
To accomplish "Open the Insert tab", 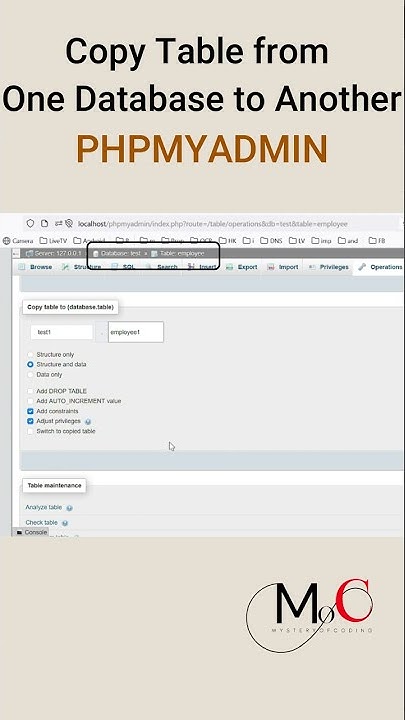I will pos(202,267).
